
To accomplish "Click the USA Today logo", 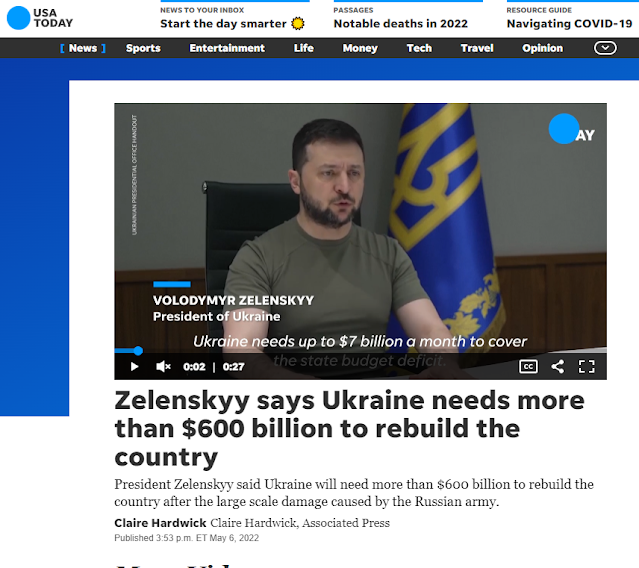I will 40,18.
